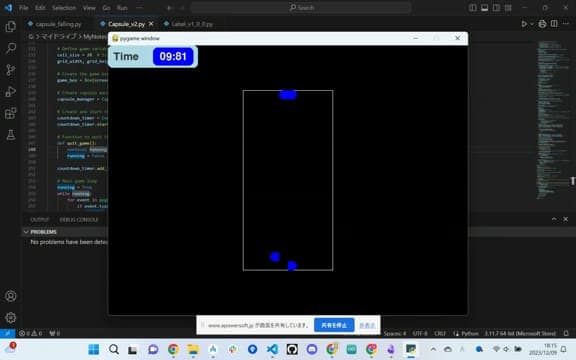Close the bottom panel
Image resolution: width=576 pixels, height=360 pixels.
[566, 219]
